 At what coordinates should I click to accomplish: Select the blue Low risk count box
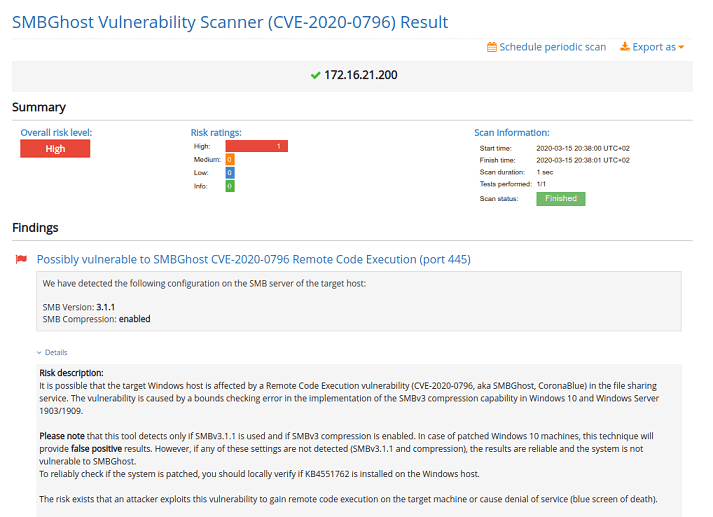point(230,173)
